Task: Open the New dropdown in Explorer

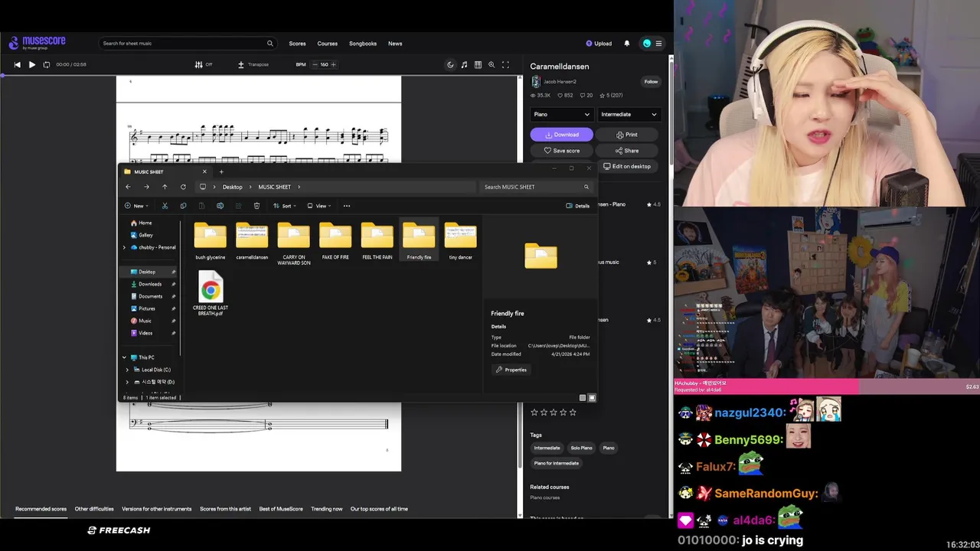Action: click(x=136, y=206)
